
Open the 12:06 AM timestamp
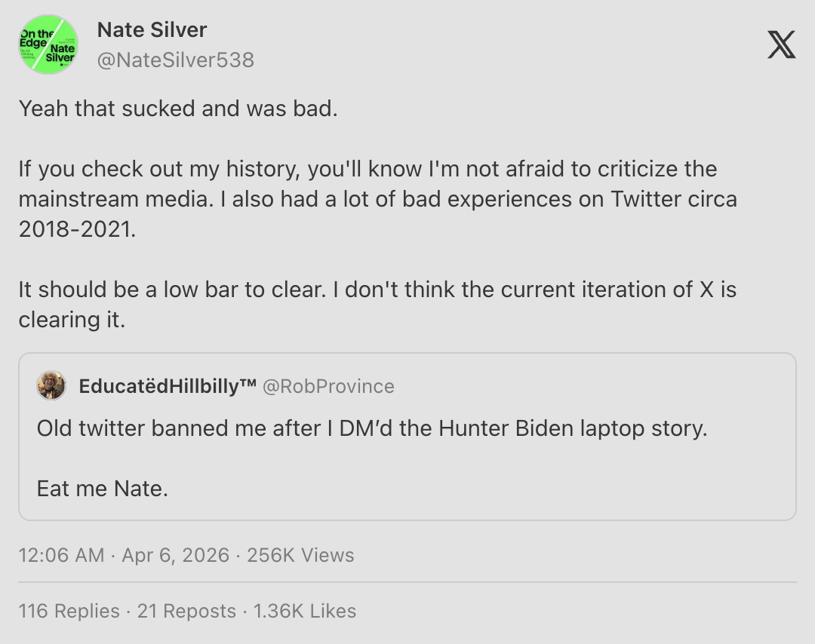click(x=61, y=556)
